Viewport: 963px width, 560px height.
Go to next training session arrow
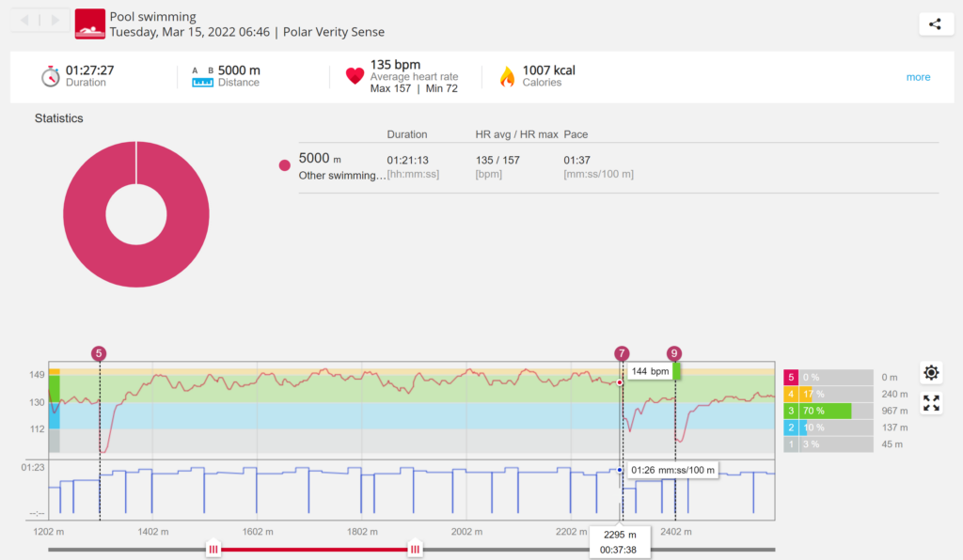point(56,20)
